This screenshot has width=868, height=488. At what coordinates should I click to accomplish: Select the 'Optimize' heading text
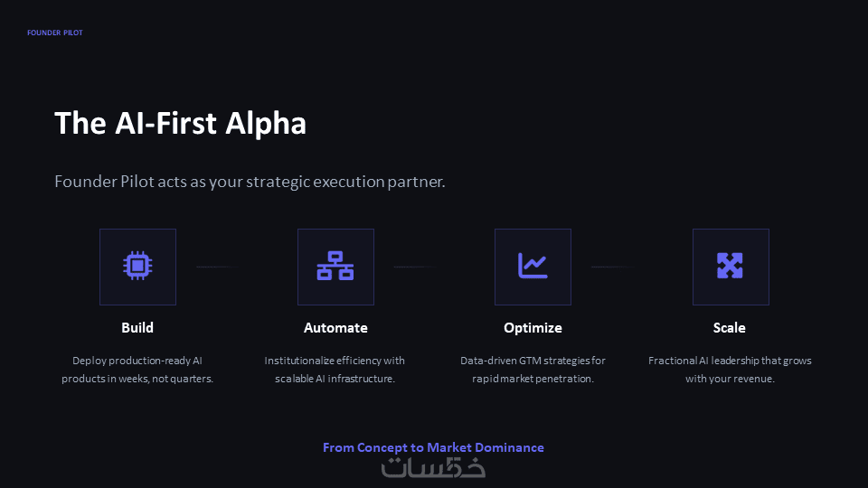coord(533,327)
